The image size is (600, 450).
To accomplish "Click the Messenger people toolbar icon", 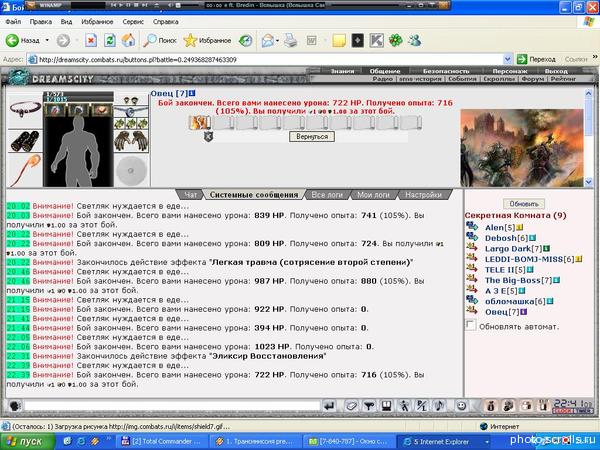I will pyautogui.click(x=414, y=40).
